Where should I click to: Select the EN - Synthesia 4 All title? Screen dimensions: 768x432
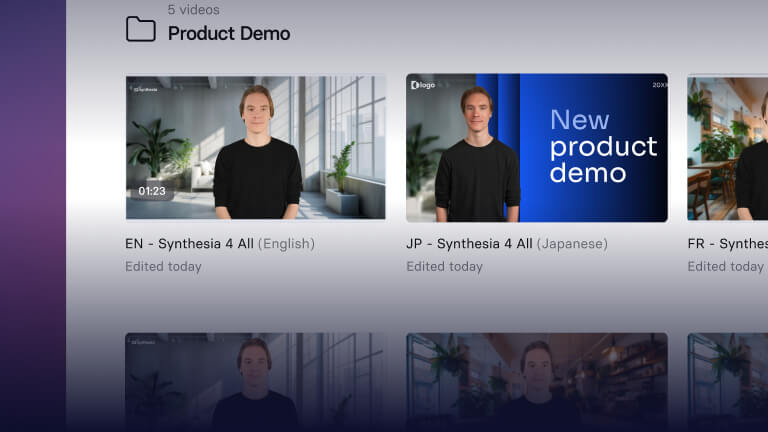189,244
